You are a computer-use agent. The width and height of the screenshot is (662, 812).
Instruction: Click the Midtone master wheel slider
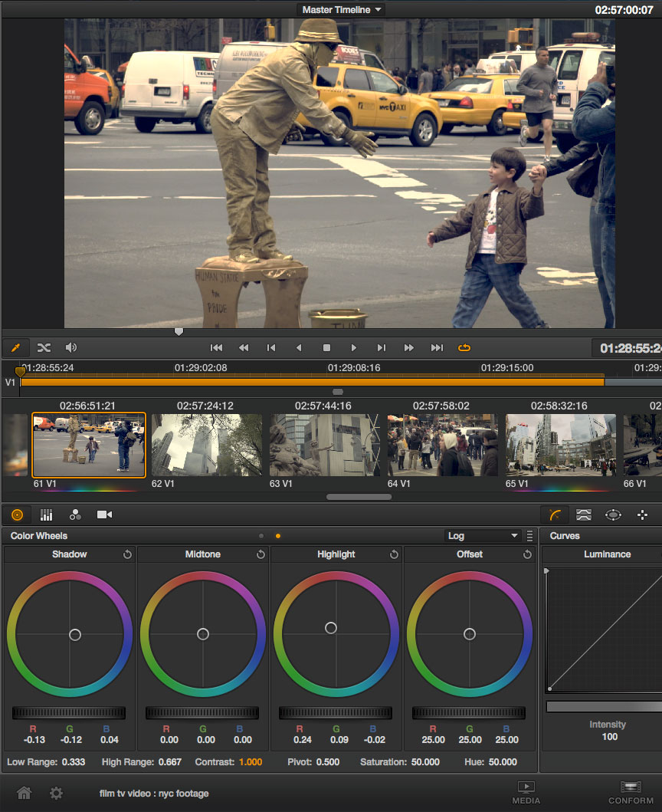click(202, 713)
